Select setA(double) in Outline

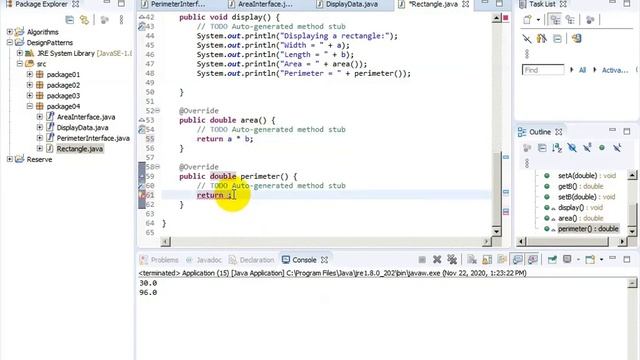click(587, 176)
